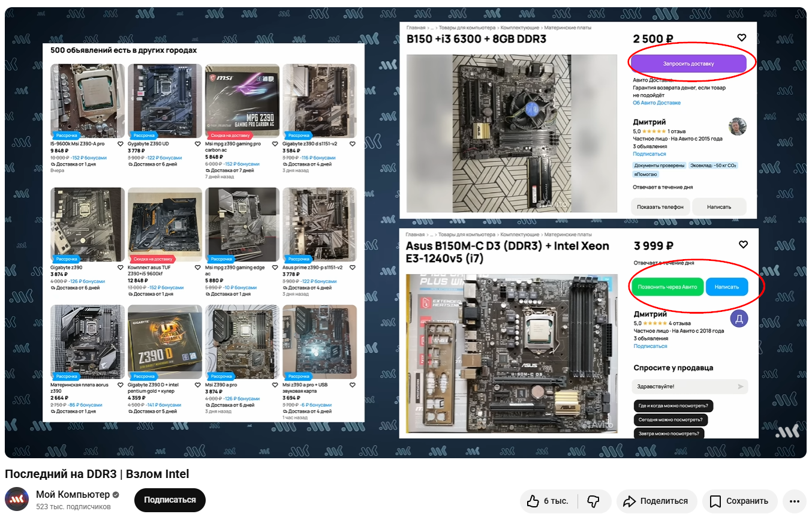Click the dislike thumbs-down icon
812x514 pixels.
(593, 501)
